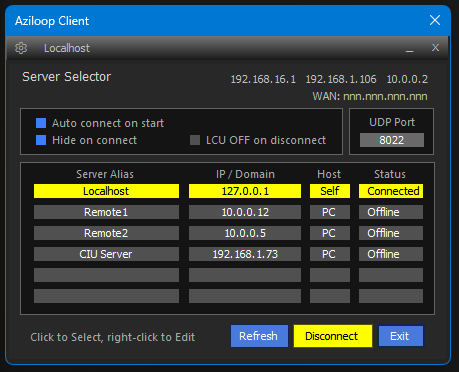Screen dimensions: 459x372
Task: Click the Exit button
Action: pos(401,336)
